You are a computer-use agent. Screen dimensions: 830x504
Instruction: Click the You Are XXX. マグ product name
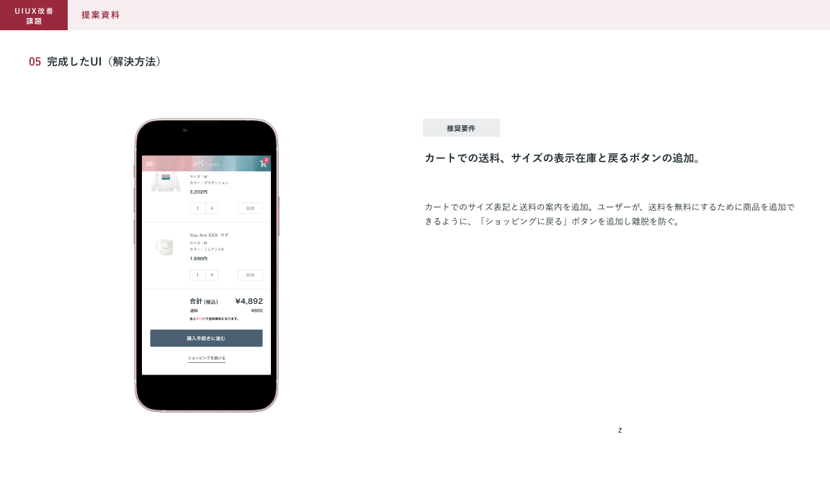(209, 235)
